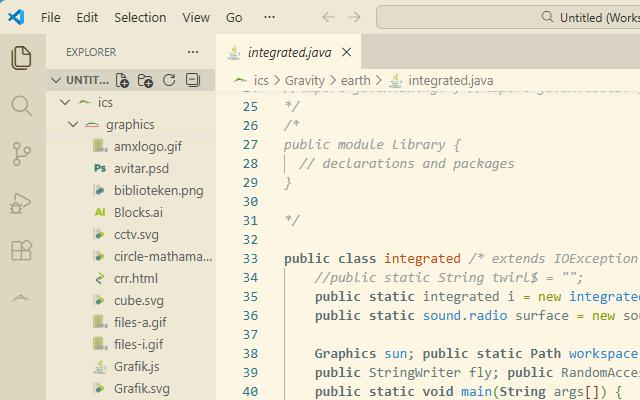Open Explorer views and more actions menu

tap(193, 52)
